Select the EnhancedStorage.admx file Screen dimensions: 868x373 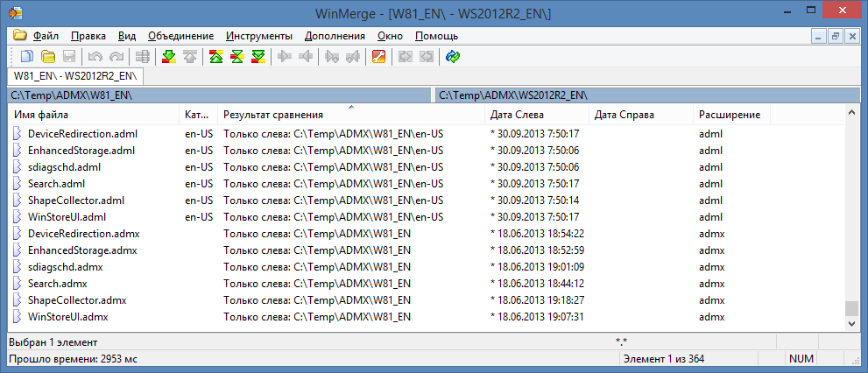[x=82, y=250]
